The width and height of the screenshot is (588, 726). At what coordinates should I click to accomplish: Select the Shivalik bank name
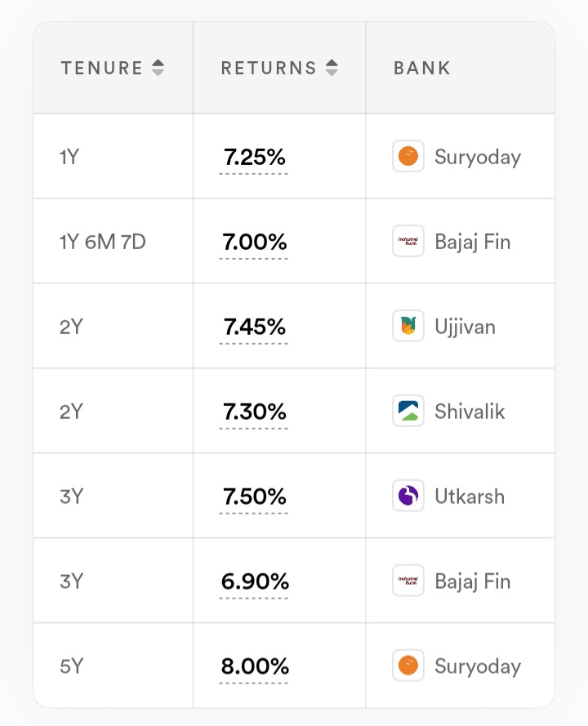(x=470, y=412)
